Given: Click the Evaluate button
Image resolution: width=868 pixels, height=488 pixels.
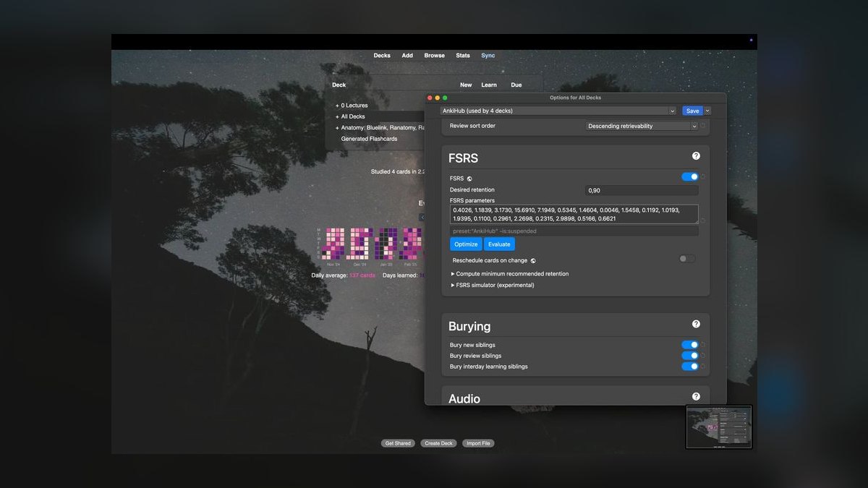Looking at the screenshot, I should tap(499, 244).
